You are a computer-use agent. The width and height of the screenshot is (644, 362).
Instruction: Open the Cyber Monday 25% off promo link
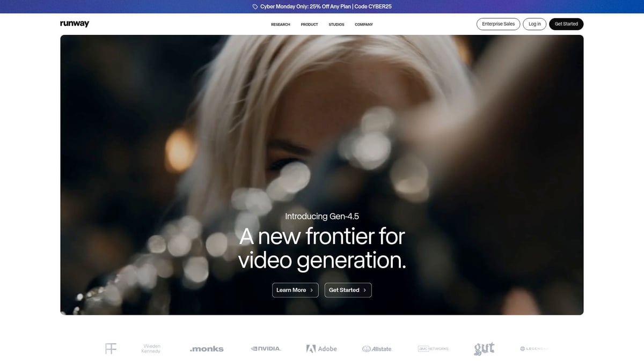click(325, 6)
